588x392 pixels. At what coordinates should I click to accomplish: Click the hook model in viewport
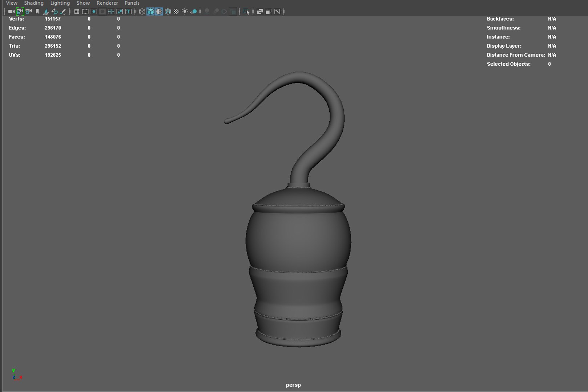298,240
